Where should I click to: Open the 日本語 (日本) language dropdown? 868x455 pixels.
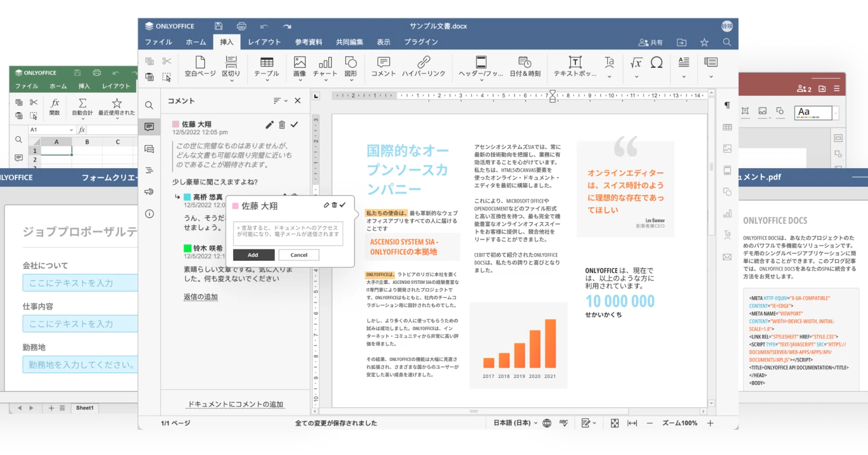coord(516,423)
